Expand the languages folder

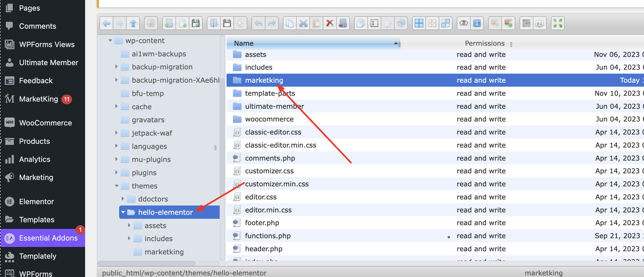[116, 146]
